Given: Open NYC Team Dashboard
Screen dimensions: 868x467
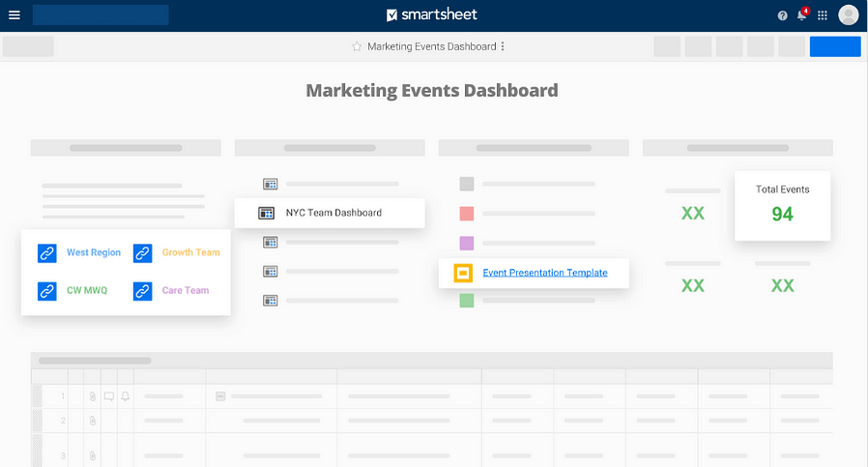Looking at the screenshot, I should [x=333, y=213].
